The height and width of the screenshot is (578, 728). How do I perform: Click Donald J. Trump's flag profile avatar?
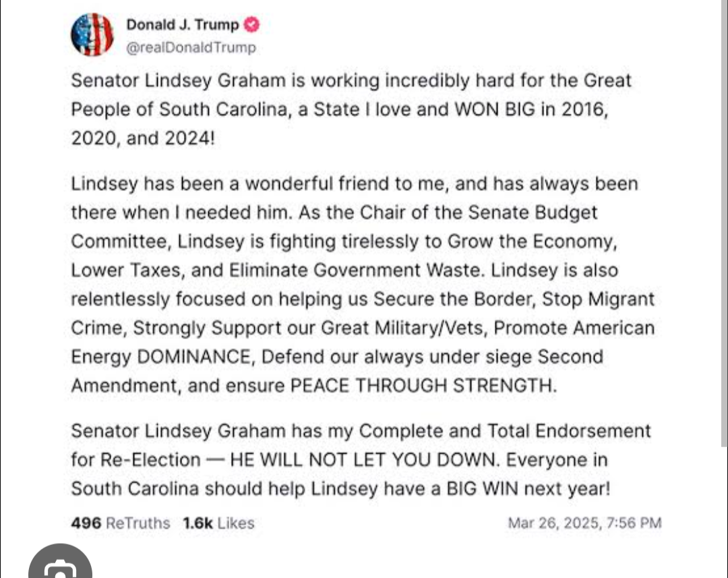(x=92, y=34)
